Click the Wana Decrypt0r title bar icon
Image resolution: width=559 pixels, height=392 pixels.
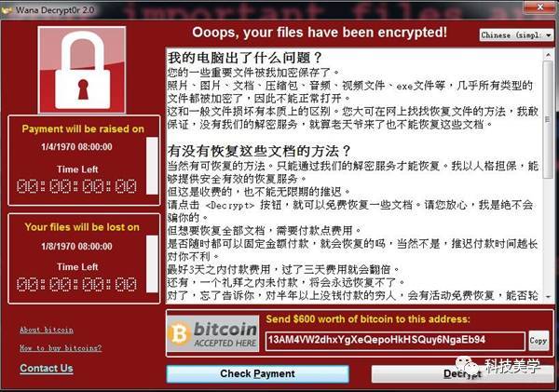[7, 10]
